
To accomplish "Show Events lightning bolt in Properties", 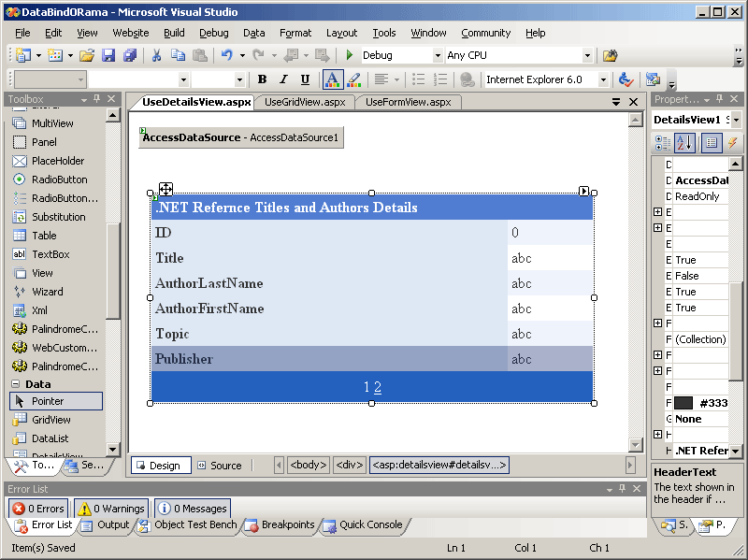I will [732, 143].
